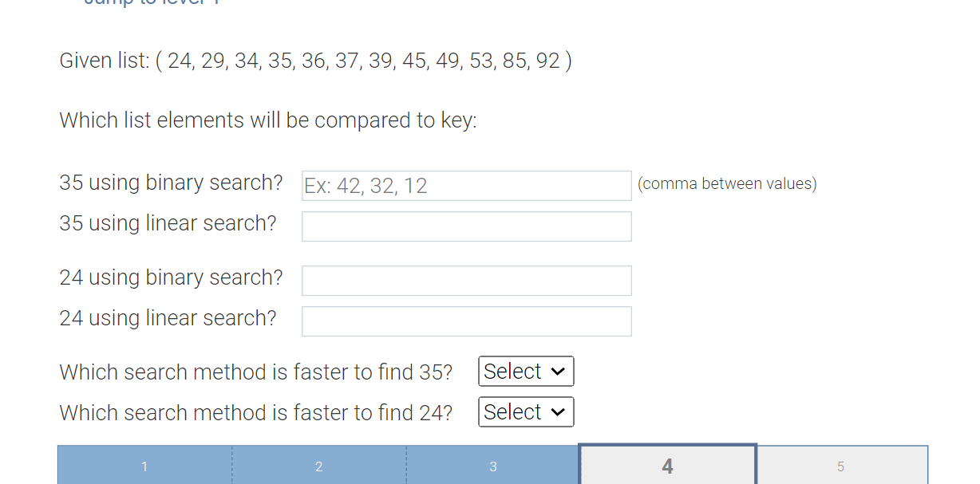
Task: Click the blue completed-levels region of the progress bar
Action: click(x=318, y=466)
